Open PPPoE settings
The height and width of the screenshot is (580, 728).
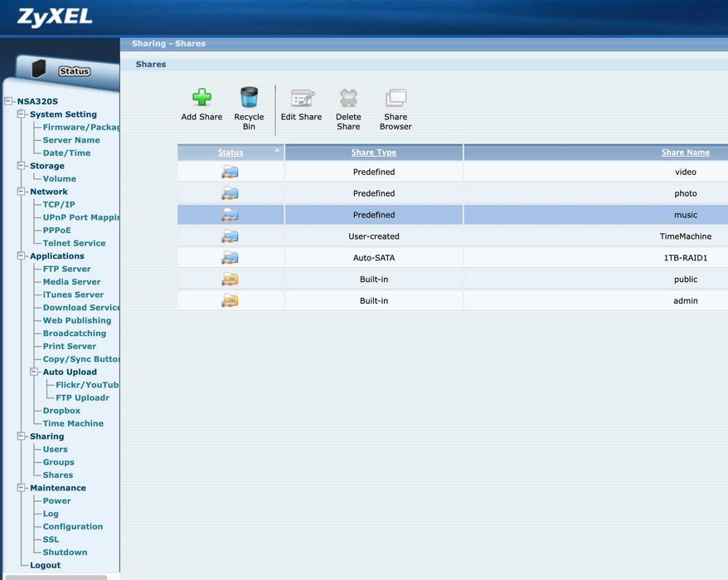tap(56, 230)
